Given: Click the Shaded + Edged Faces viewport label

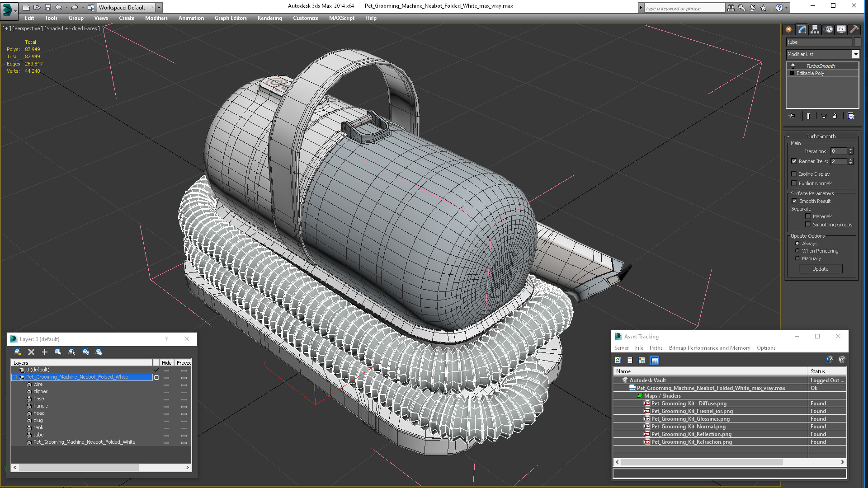Looking at the screenshot, I should 72,28.
